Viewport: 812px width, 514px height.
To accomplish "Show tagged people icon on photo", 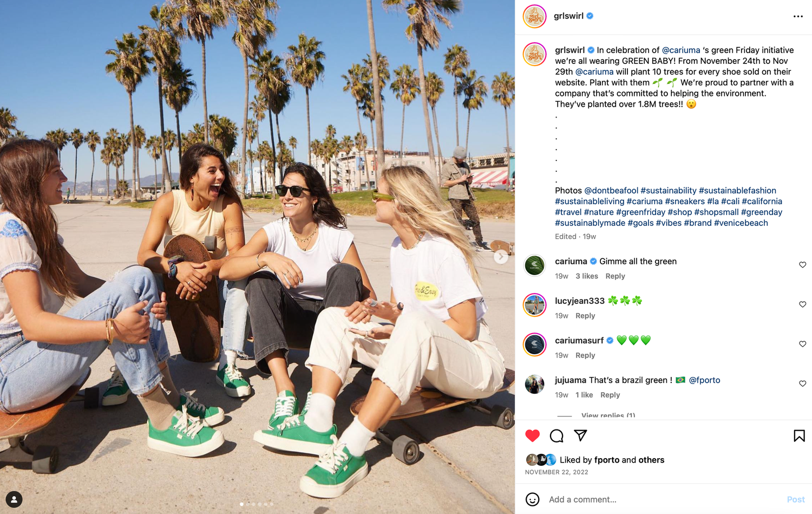I will pyautogui.click(x=14, y=499).
